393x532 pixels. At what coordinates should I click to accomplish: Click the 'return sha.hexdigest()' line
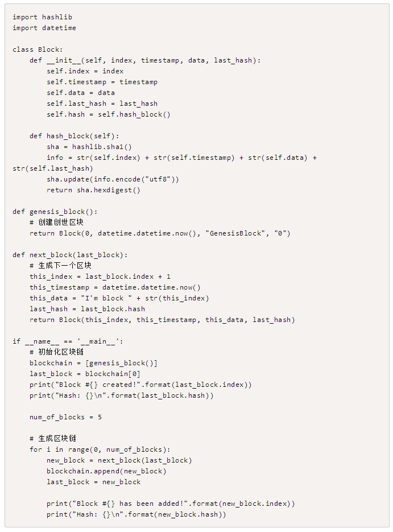pos(94,190)
